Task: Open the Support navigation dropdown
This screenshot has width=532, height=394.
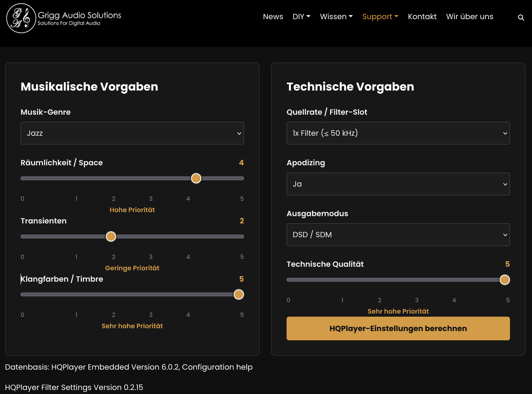Action: (x=380, y=17)
